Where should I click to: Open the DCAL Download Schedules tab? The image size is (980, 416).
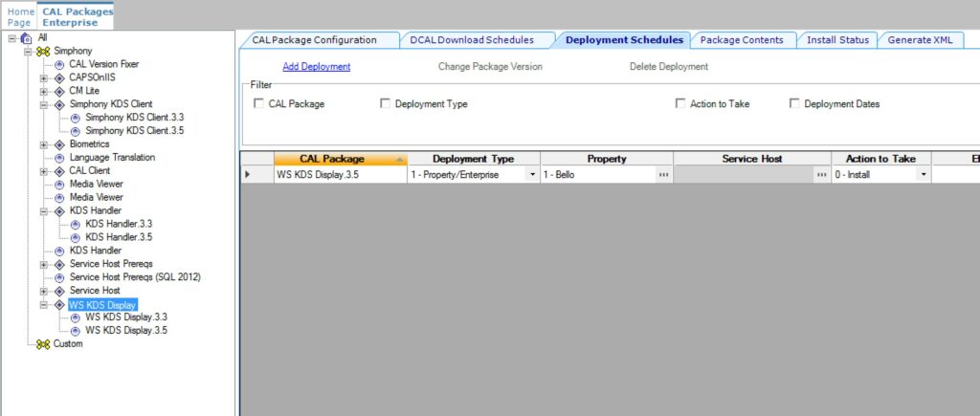[x=476, y=40]
